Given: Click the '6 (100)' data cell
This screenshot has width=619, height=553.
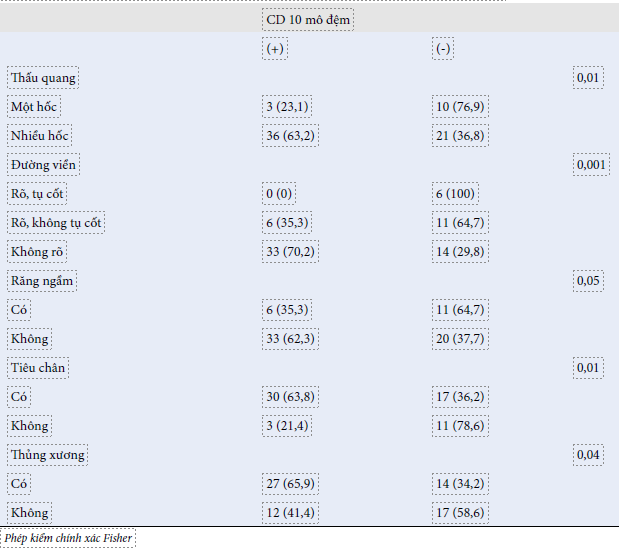Looking at the screenshot, I should pos(456,194).
